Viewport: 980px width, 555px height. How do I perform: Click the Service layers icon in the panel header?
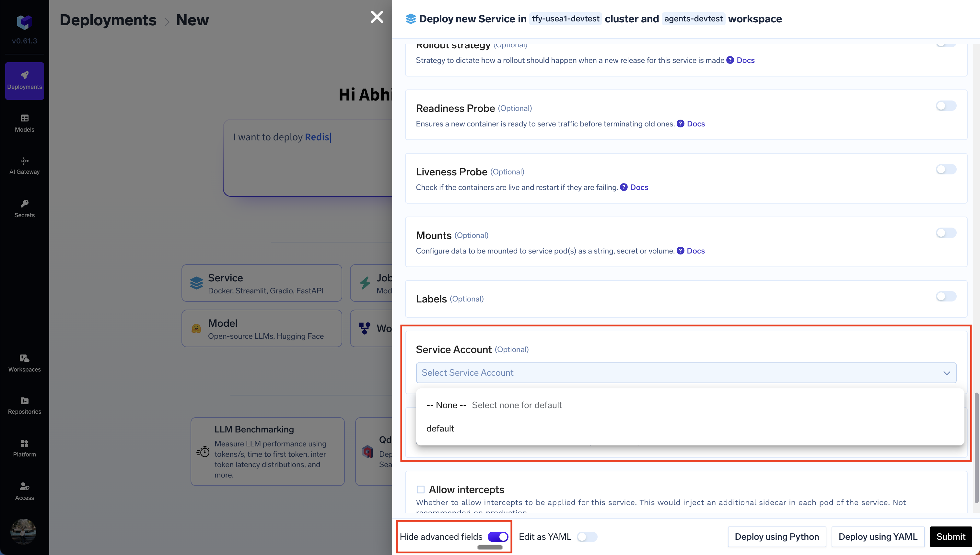click(x=410, y=19)
